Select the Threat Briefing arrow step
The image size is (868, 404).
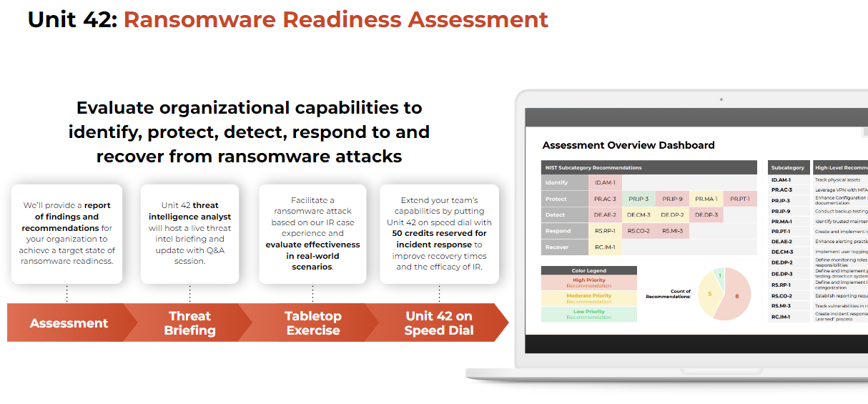189,323
